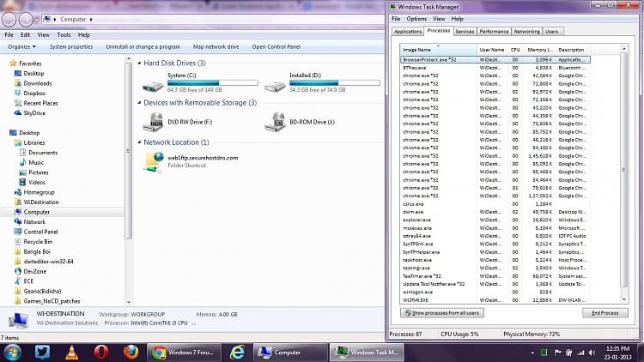Select SkyDrive in Favorites sidebar
The width and height of the screenshot is (644, 362).
click(34, 113)
